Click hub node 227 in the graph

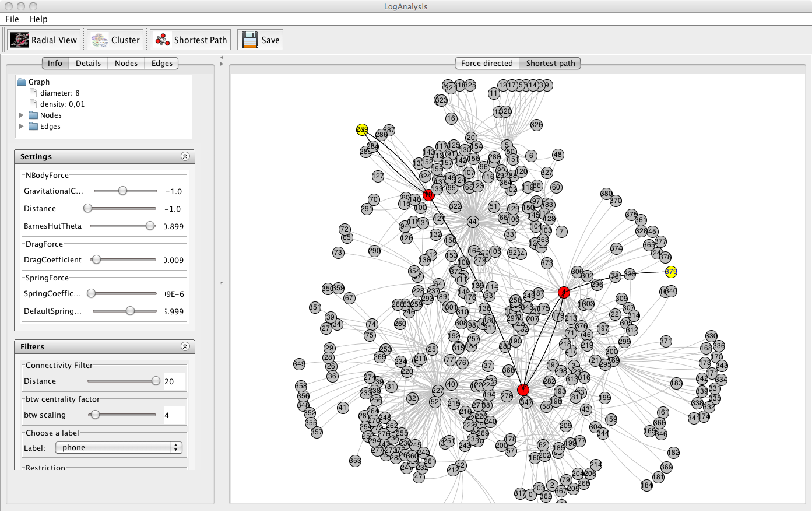point(438,390)
